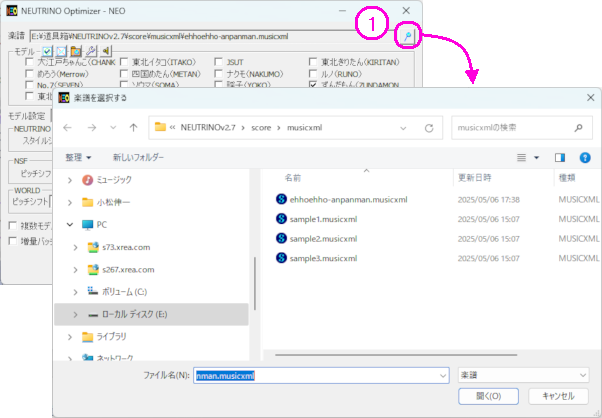Click the score breadcrumb in address bar
This screenshot has width=602, height=418.
(261, 128)
